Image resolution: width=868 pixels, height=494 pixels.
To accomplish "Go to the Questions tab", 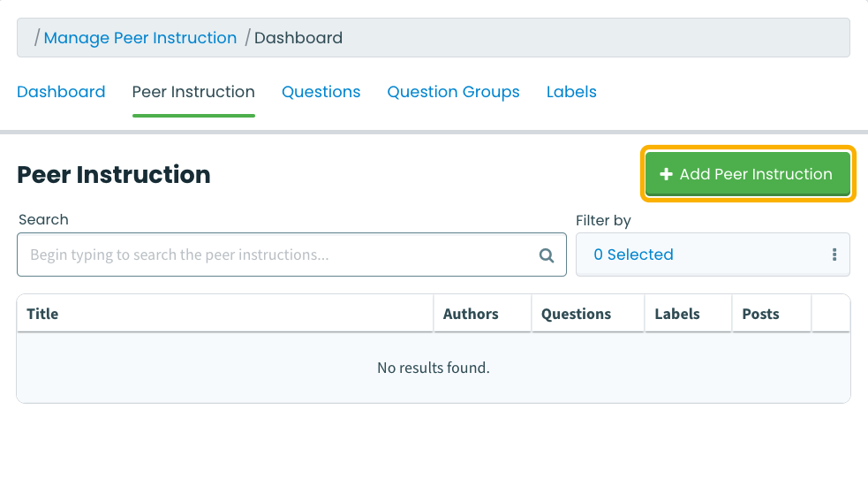I will (x=321, y=92).
